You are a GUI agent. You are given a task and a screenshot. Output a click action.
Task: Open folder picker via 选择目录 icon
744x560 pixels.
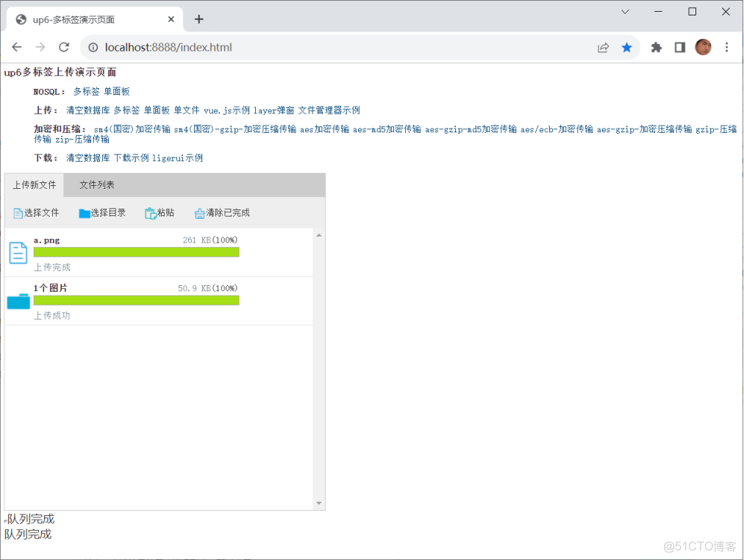[x=85, y=212]
